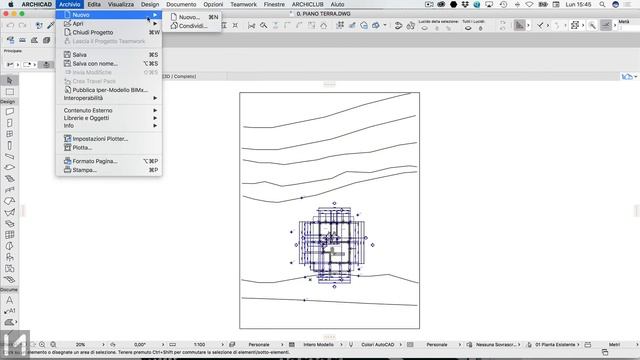Click the zoom-out magnifier in bottom bar

[x=53, y=345]
